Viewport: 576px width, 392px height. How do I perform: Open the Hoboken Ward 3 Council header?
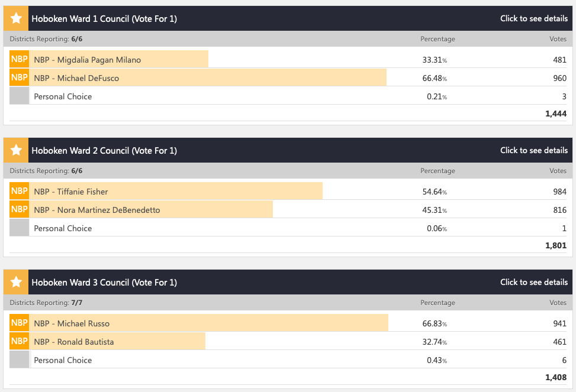pyautogui.click(x=104, y=282)
